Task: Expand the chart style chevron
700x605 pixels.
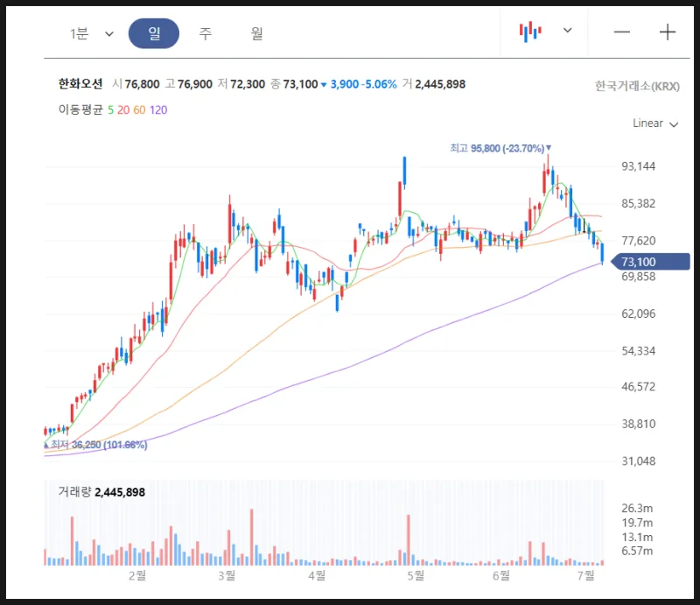Action: 566,32
